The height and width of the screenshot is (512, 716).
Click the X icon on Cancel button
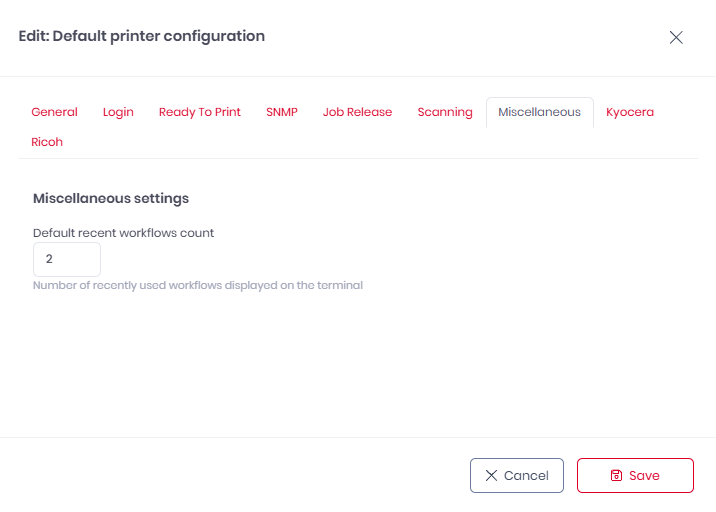pyautogui.click(x=491, y=476)
